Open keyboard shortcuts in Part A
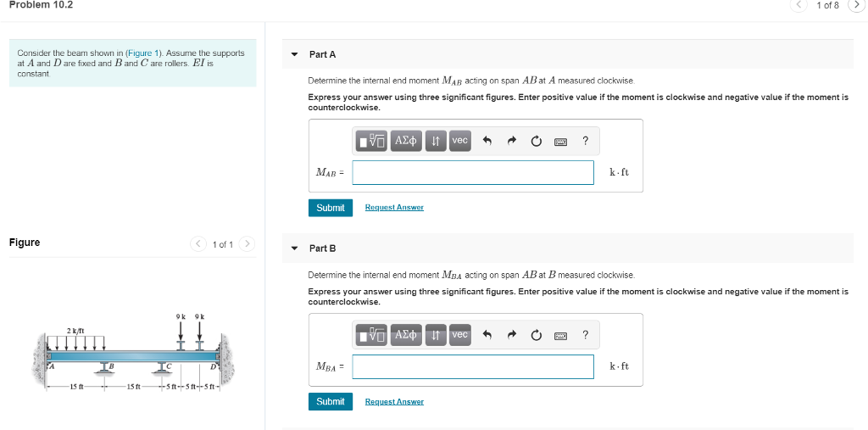This screenshot has width=868, height=430. pos(560,142)
